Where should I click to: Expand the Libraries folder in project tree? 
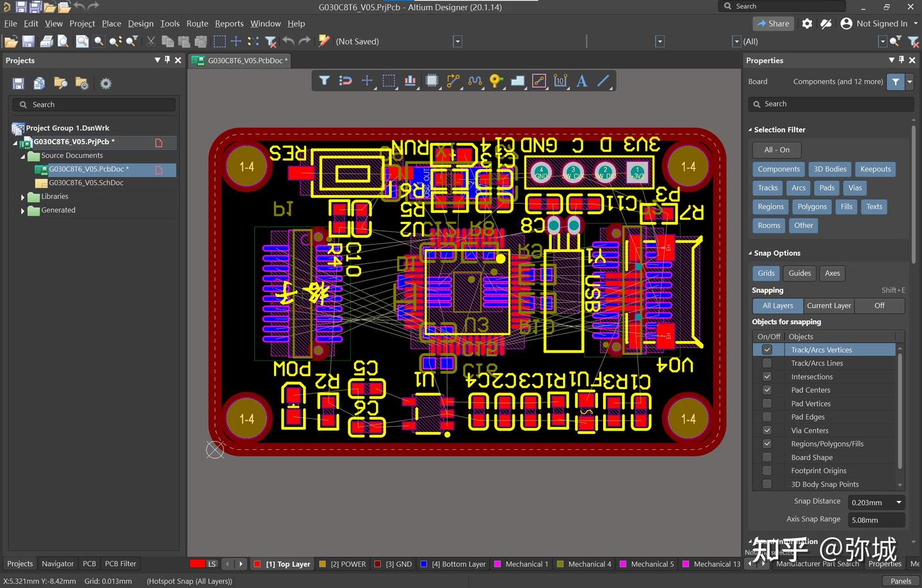pos(23,197)
